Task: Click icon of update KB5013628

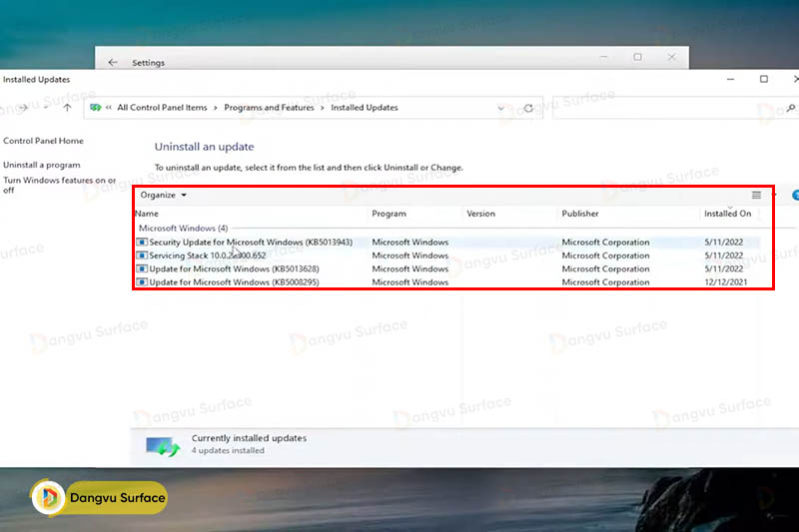Action: [x=142, y=268]
